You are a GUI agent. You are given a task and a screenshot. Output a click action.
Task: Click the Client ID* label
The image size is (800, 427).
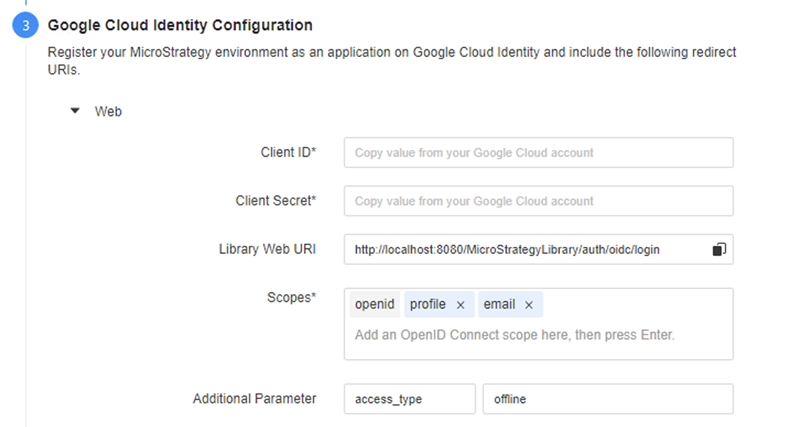tap(288, 153)
